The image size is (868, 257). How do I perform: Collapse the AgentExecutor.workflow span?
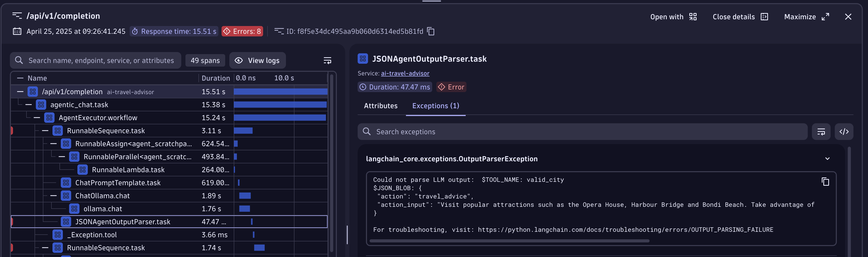[37, 118]
